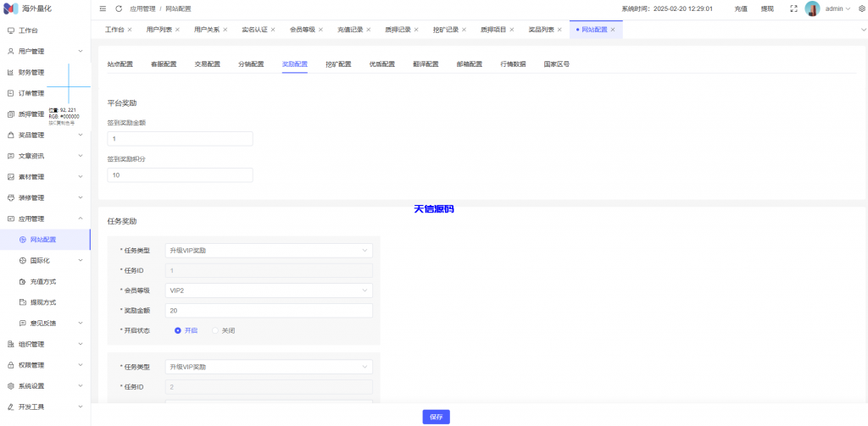Click the 订单管理 icon in sidebar
This screenshot has height=426, width=868.
coord(10,93)
